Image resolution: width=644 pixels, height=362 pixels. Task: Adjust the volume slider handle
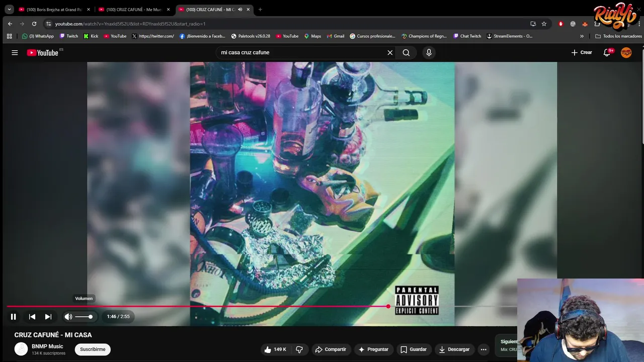pyautogui.click(x=91, y=317)
